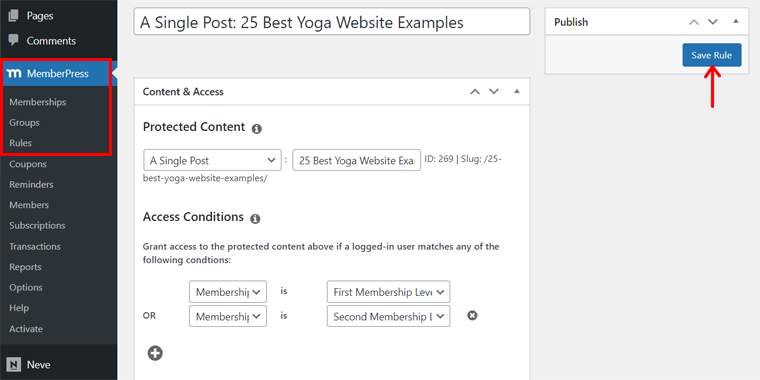Click the Save Rule button
The width and height of the screenshot is (760, 380).
[712, 55]
